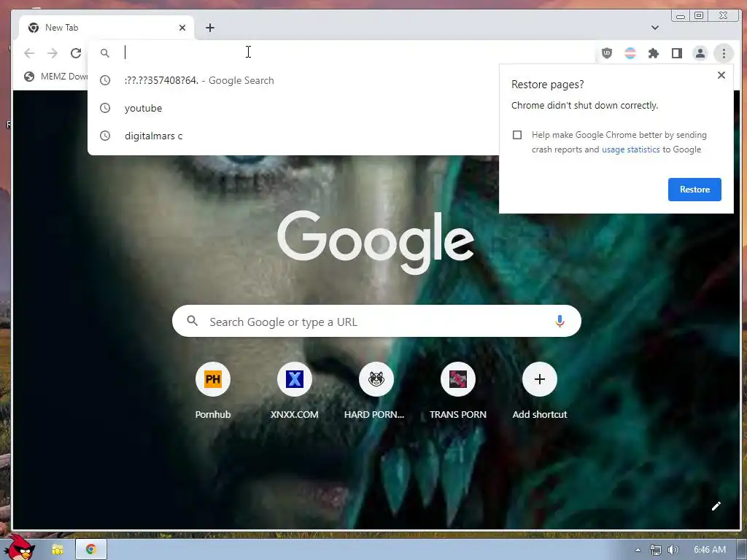Click the Add shortcut plus tile
This screenshot has height=560, width=747.
coord(540,391)
